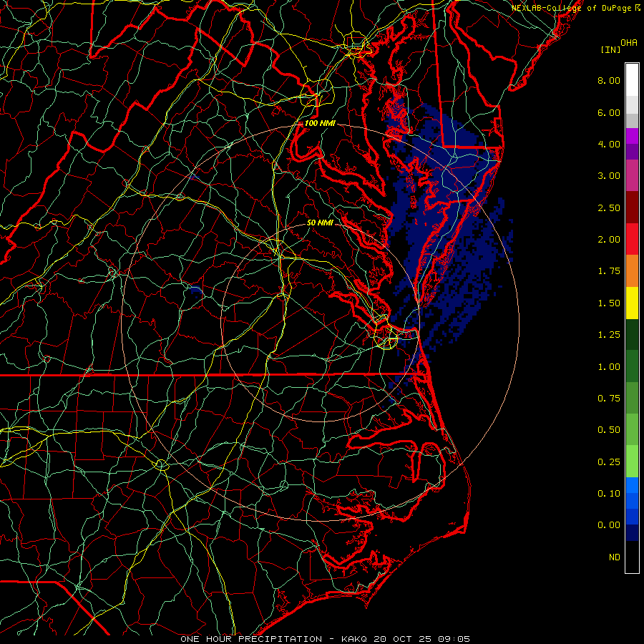Click the black ND legend swatch
Image resolution: width=644 pixels, height=644 pixels.
pos(632,557)
